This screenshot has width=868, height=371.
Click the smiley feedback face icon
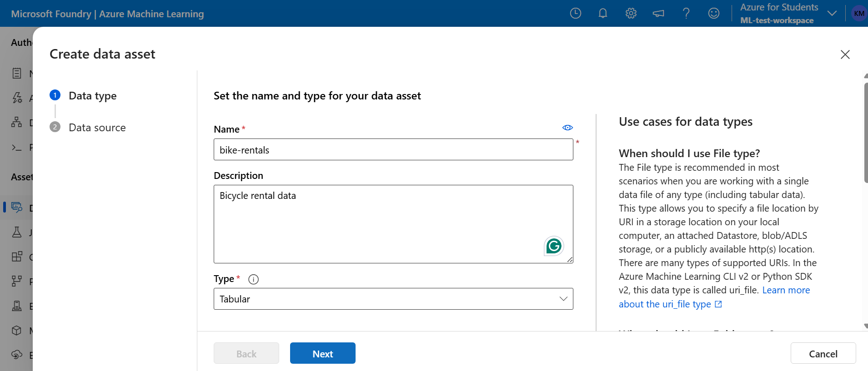[x=714, y=13]
